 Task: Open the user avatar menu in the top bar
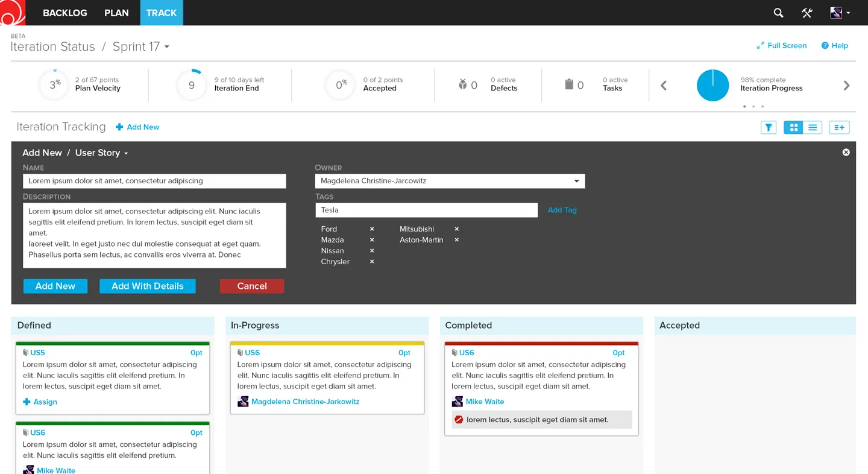pos(840,13)
